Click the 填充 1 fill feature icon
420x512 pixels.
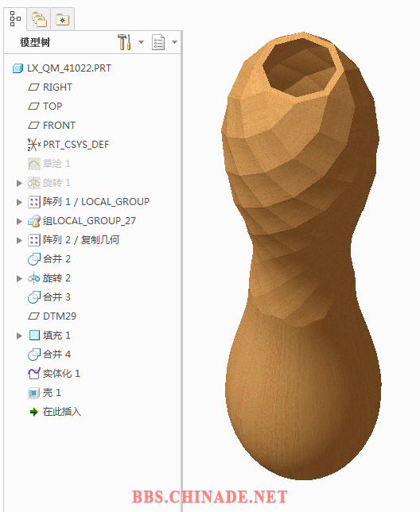coord(34,336)
